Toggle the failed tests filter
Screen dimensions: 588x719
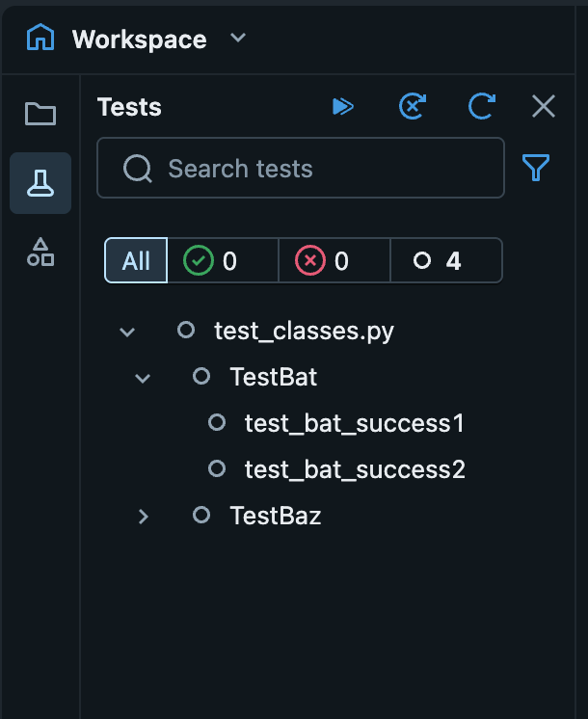pos(334,260)
